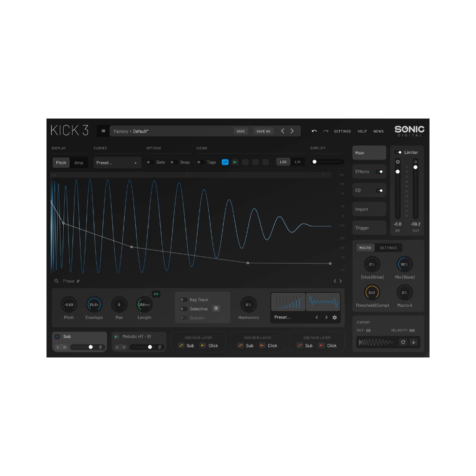Toggle the green length link icon
The height and width of the screenshot is (476, 476).
(x=156, y=294)
